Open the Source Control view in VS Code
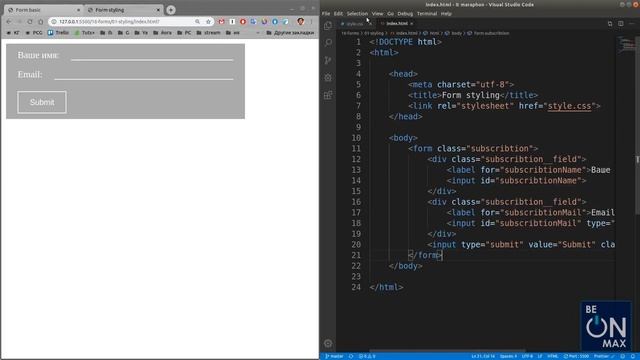This screenshot has height=360, width=640. pyautogui.click(x=328, y=60)
